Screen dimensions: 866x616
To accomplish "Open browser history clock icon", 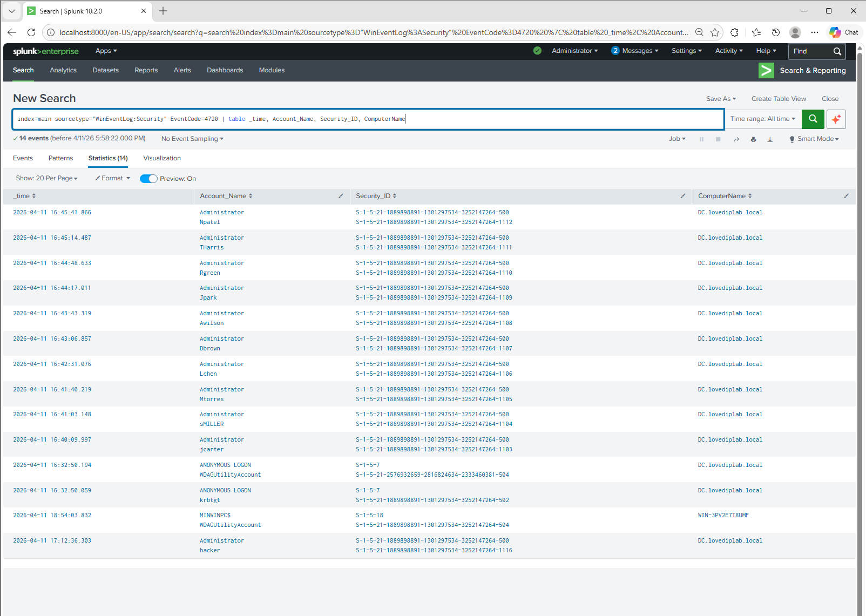I will (776, 32).
